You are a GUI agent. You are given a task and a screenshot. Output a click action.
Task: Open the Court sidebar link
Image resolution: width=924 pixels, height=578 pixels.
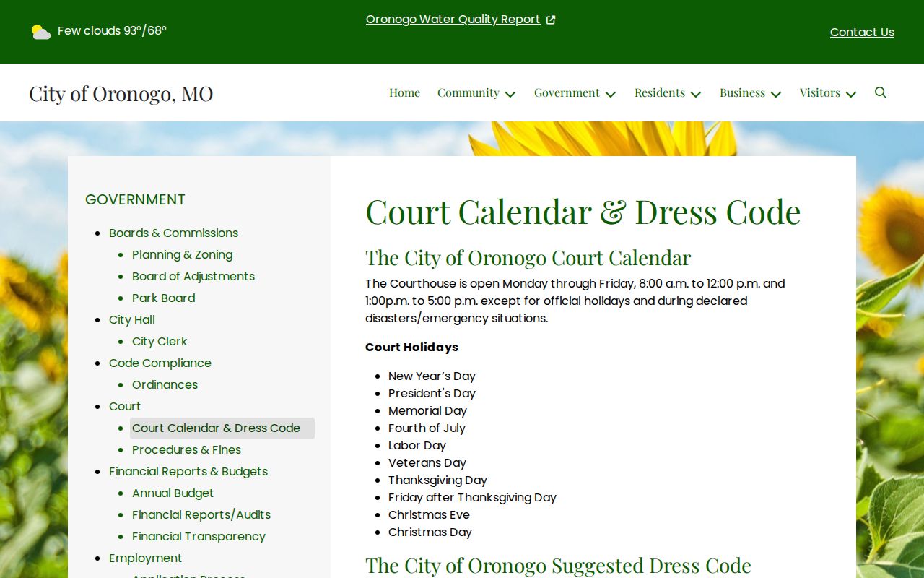[125, 406]
